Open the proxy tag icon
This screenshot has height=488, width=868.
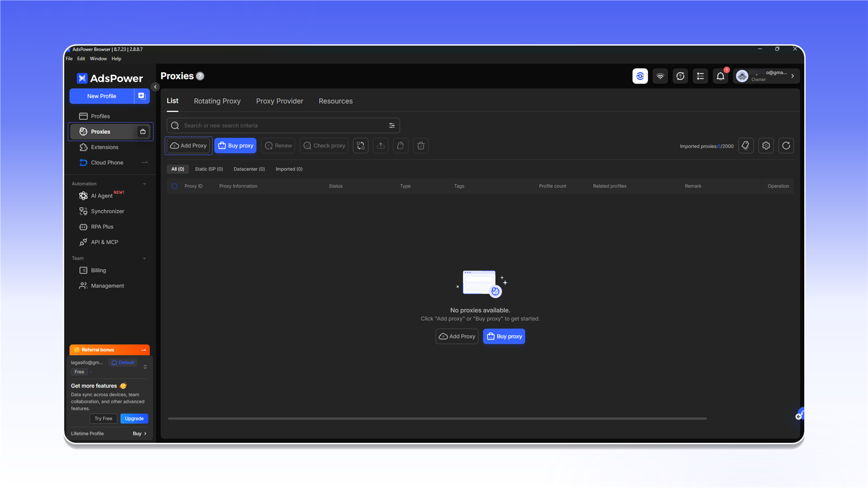746,145
